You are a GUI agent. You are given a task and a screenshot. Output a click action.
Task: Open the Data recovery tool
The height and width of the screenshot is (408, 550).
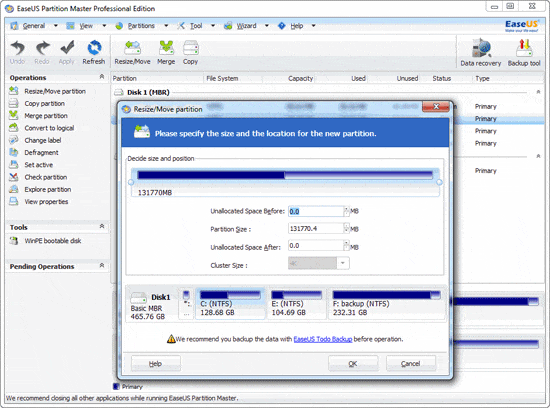[481, 48]
